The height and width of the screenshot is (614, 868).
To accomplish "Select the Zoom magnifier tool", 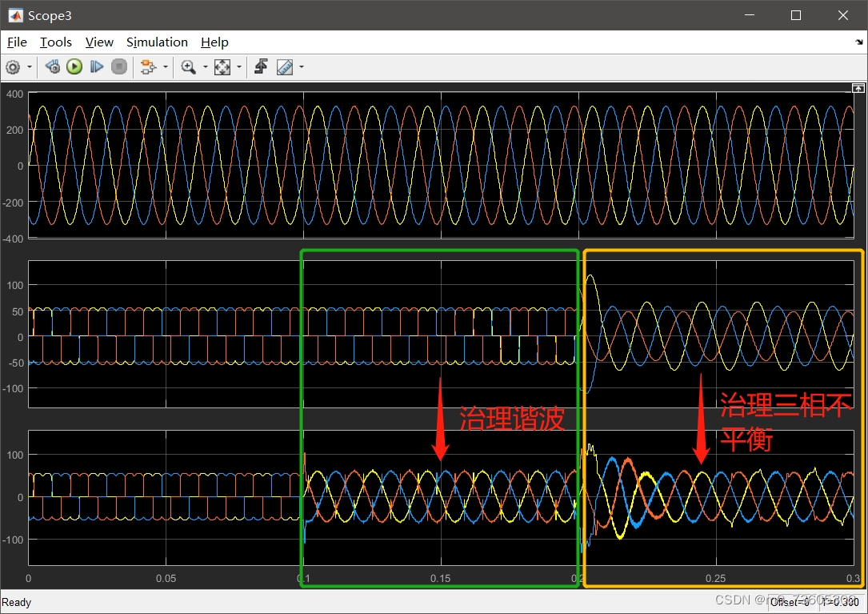I will pos(187,66).
